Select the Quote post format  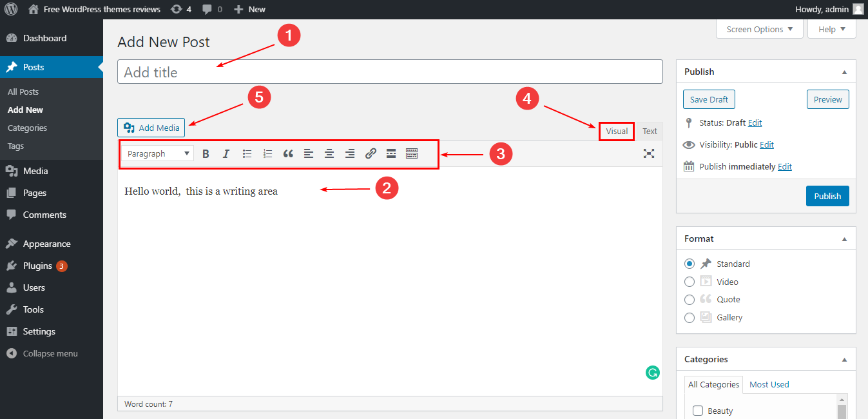[x=690, y=299]
